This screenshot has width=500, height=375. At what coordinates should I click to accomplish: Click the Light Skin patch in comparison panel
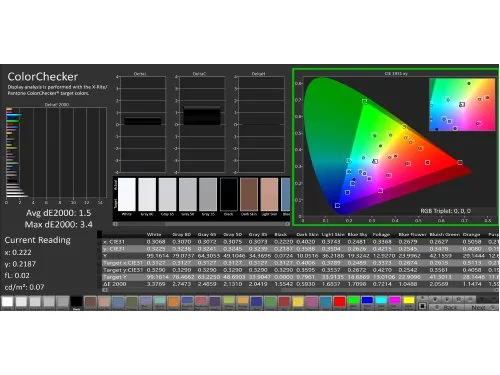[269, 194]
